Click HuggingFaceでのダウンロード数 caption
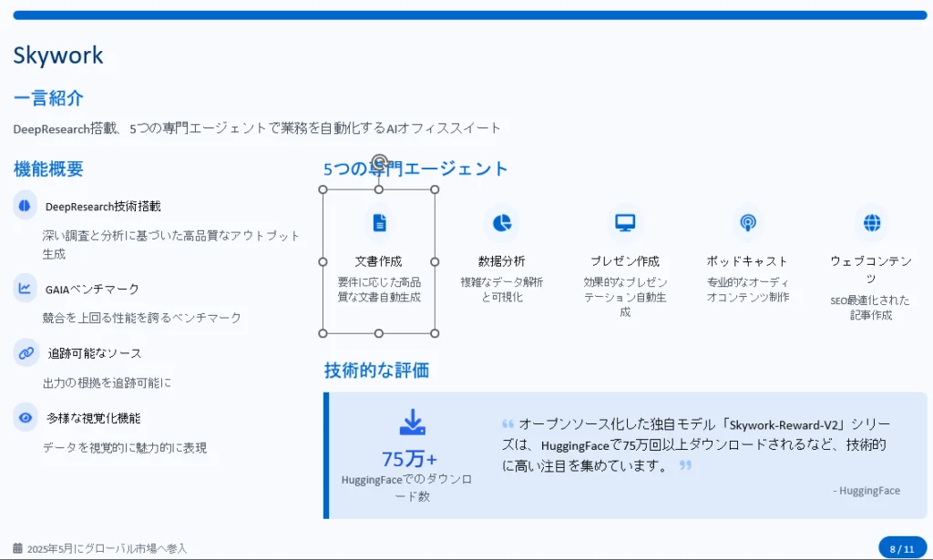This screenshot has width=933, height=560. pyautogui.click(x=407, y=487)
